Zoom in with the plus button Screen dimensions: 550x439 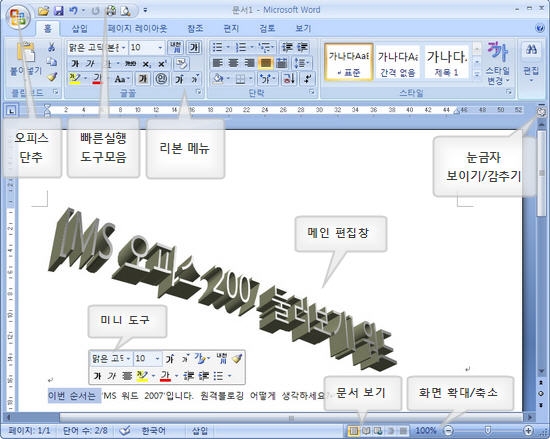point(528,430)
